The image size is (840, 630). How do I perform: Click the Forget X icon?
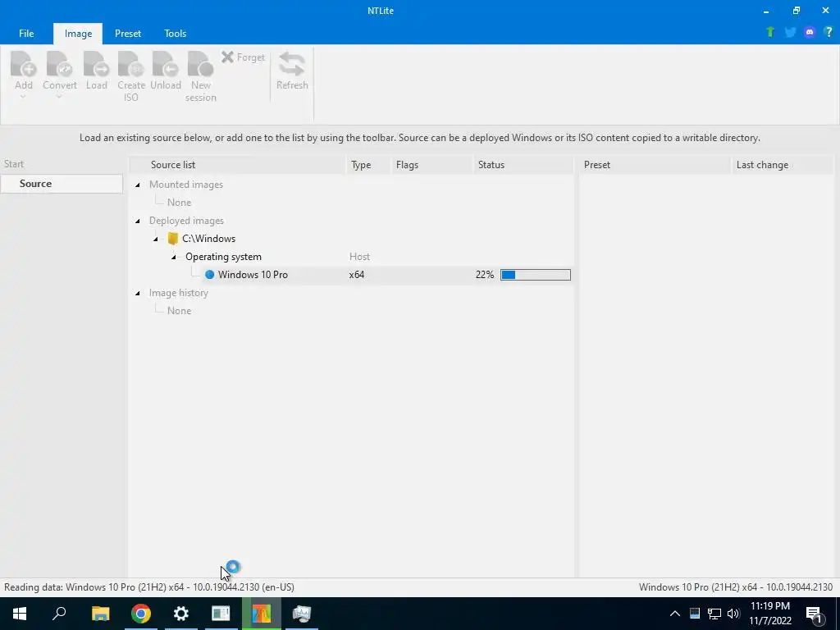[228, 57]
